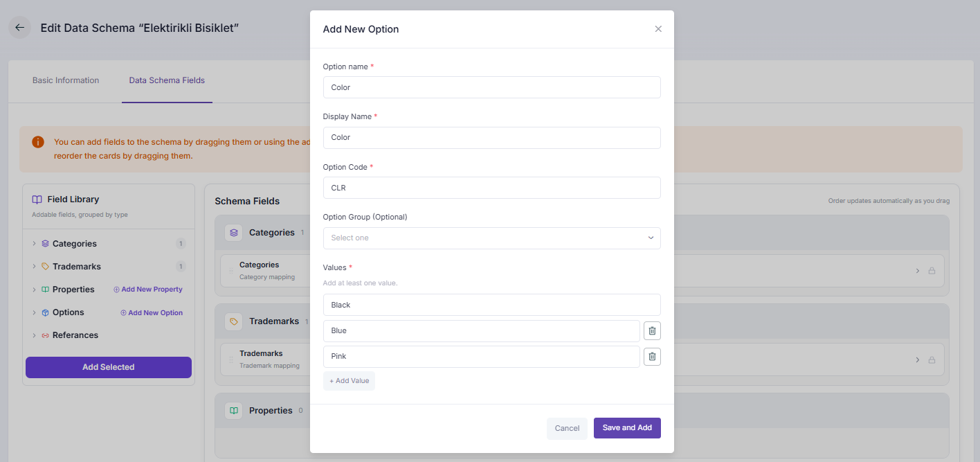Click the back arrow button
980x462 pixels.
[x=19, y=28]
